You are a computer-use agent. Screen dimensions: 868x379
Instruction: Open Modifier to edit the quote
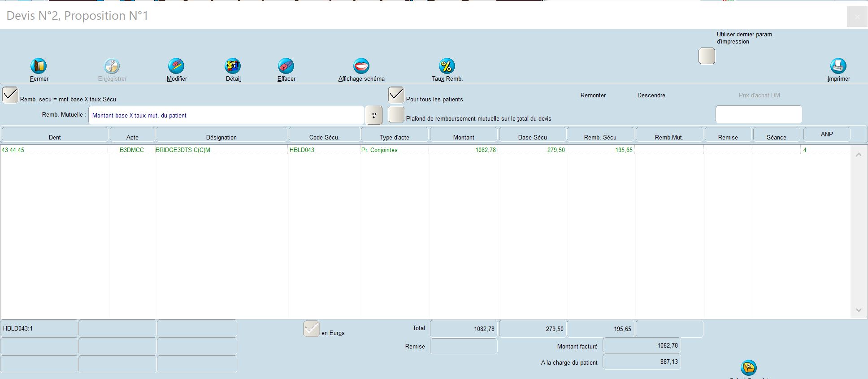pyautogui.click(x=176, y=66)
